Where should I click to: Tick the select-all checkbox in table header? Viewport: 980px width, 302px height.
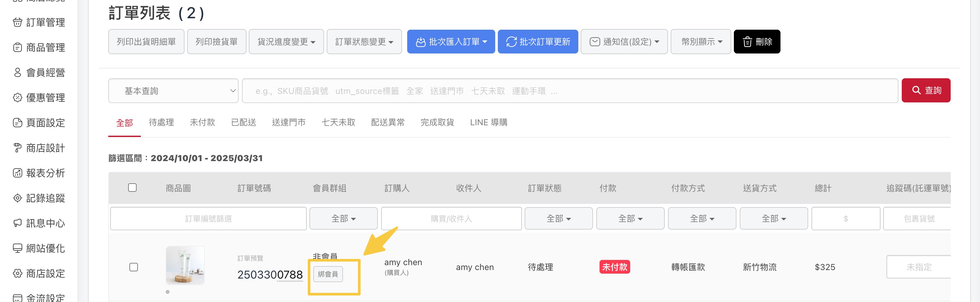click(x=132, y=188)
